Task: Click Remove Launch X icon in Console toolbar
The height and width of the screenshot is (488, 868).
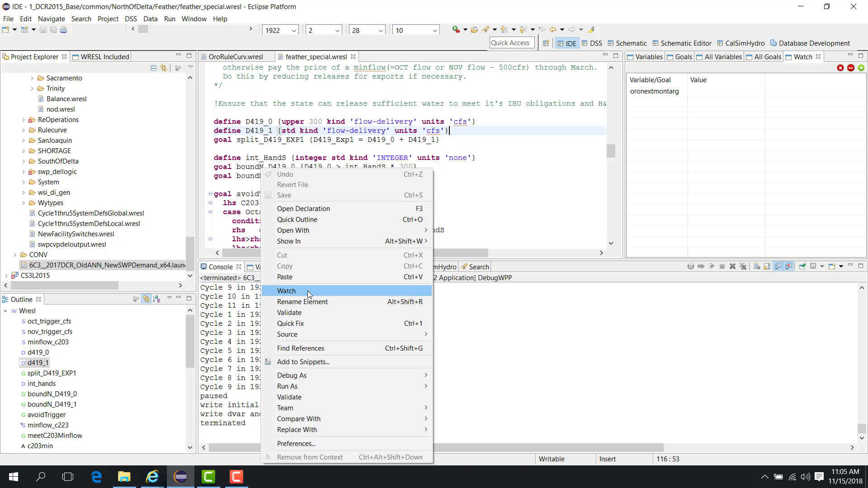Action: point(732,266)
